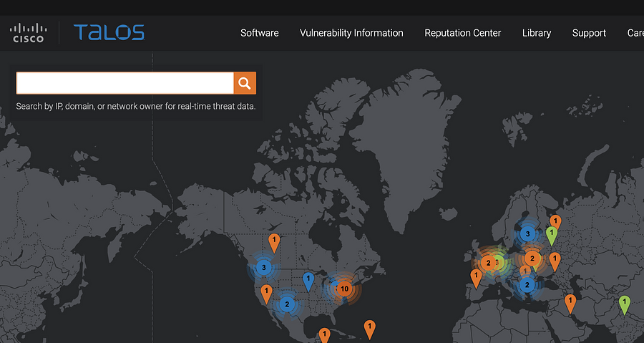Click the green 1 pin east of the Baltic
Image resolution: width=644 pixels, height=343 pixels.
click(x=552, y=236)
